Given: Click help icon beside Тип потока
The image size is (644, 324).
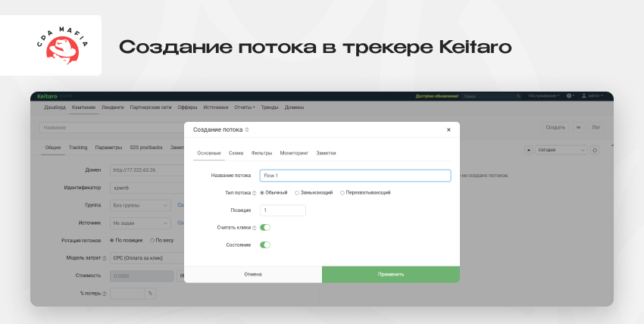Looking at the screenshot, I should pos(255,193).
